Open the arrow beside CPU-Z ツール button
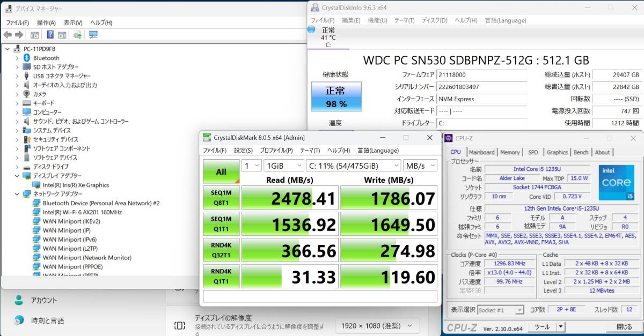 coord(560,326)
